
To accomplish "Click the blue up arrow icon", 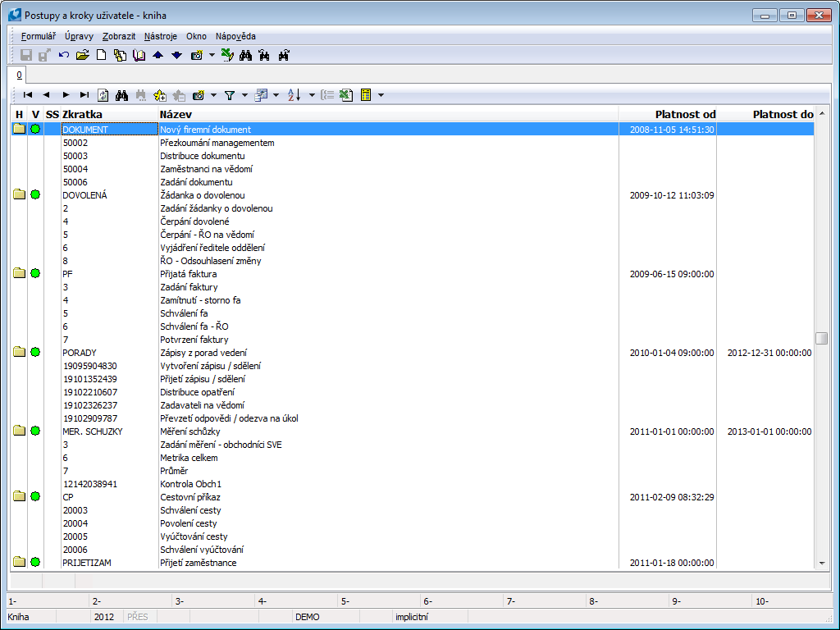I will [158, 55].
